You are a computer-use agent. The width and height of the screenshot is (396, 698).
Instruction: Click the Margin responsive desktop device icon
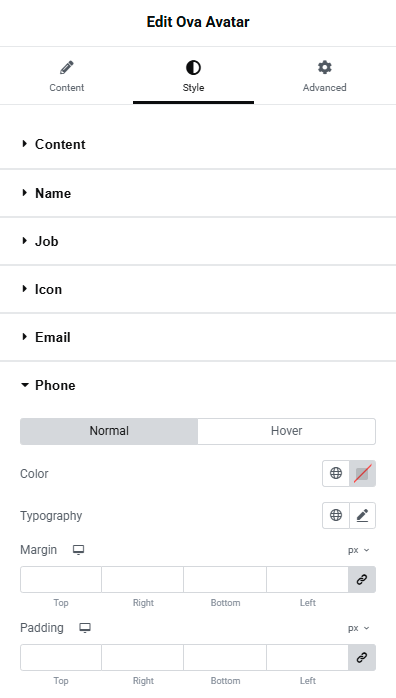[x=79, y=550]
